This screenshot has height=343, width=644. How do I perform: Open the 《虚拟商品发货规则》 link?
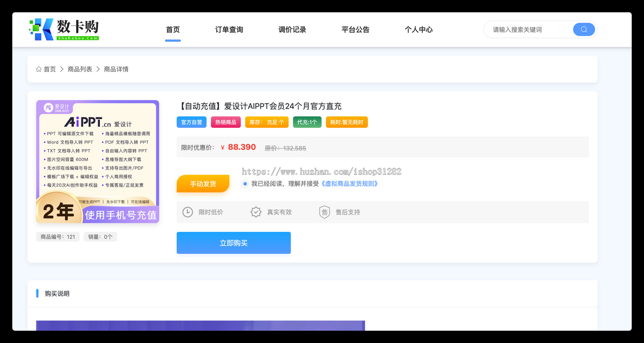349,184
